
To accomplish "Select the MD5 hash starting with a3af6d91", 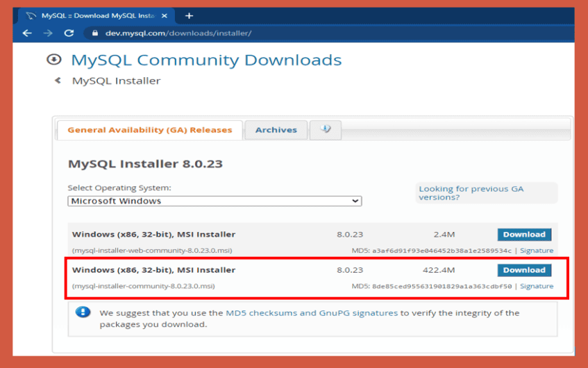I will tap(442, 251).
